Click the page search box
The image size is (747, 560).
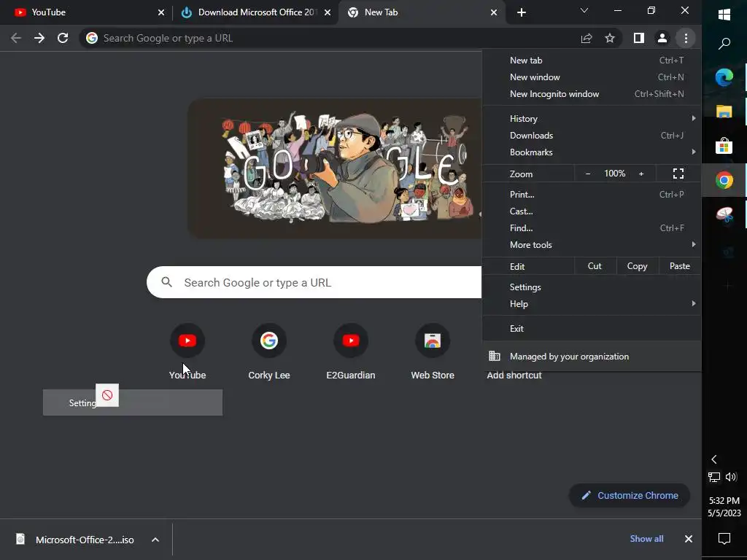[x=314, y=282]
